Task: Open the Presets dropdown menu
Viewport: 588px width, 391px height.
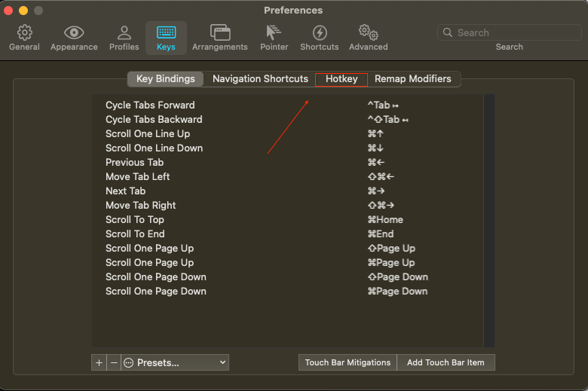Action: coord(175,362)
